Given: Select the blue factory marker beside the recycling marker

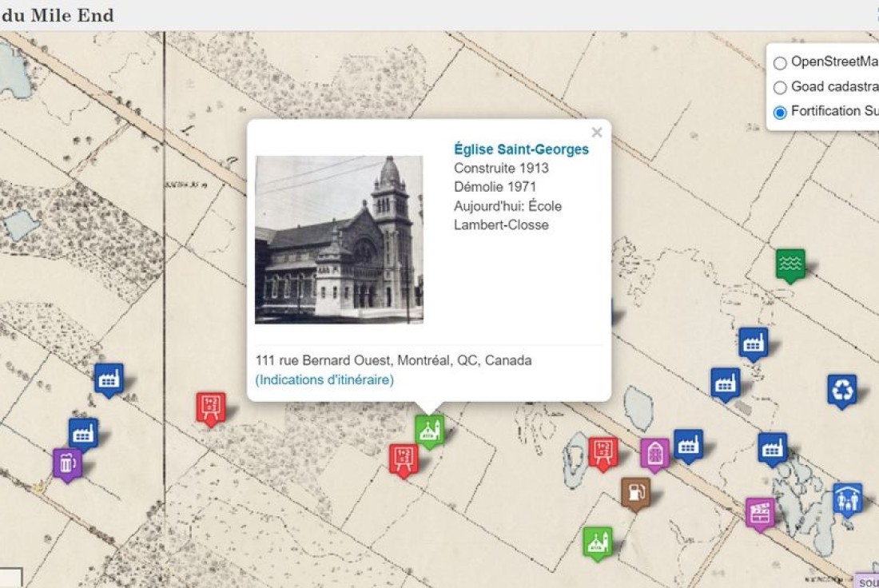Looking at the screenshot, I should [725, 384].
